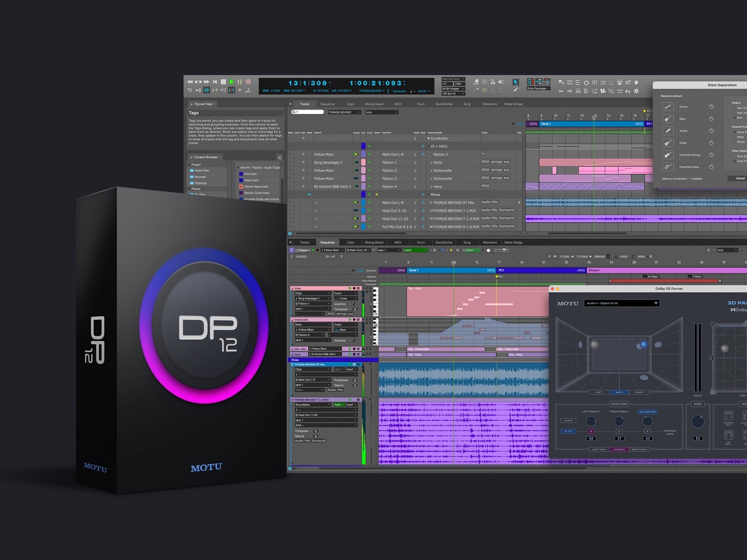Select the Pencil tool in toolbar

click(x=515, y=90)
